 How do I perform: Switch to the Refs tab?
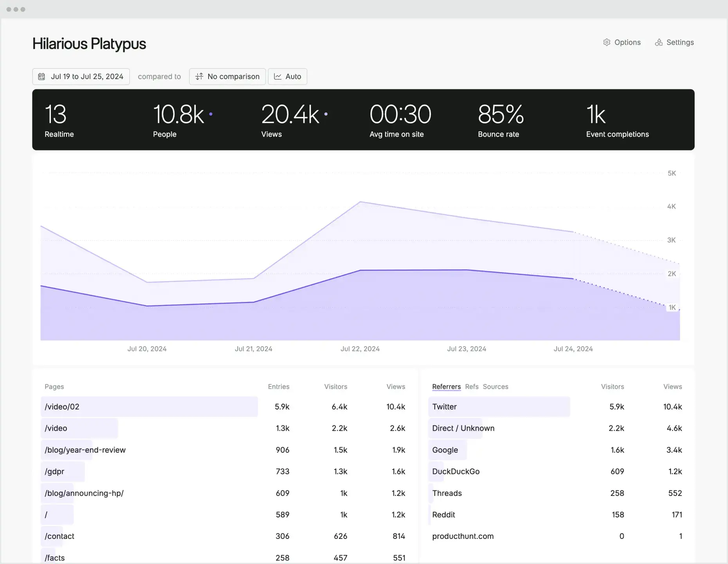472,387
